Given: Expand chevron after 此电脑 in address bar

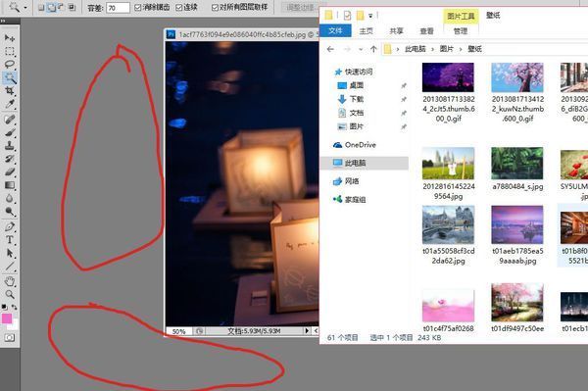Looking at the screenshot, I should tap(433, 49).
